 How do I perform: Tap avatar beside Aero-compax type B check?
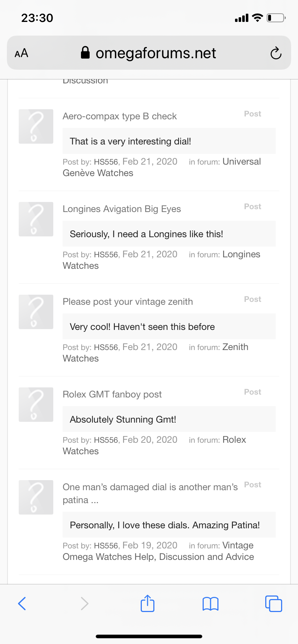point(36,126)
